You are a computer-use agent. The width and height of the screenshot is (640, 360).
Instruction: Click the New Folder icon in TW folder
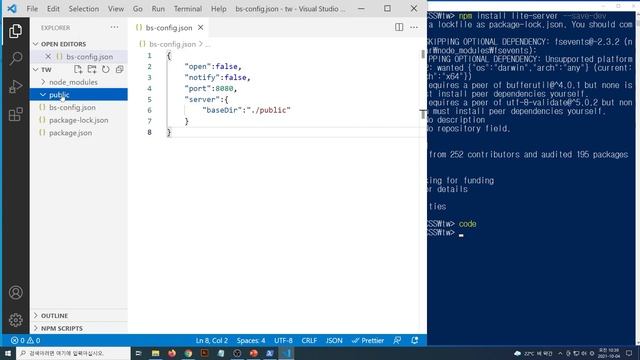(92, 69)
